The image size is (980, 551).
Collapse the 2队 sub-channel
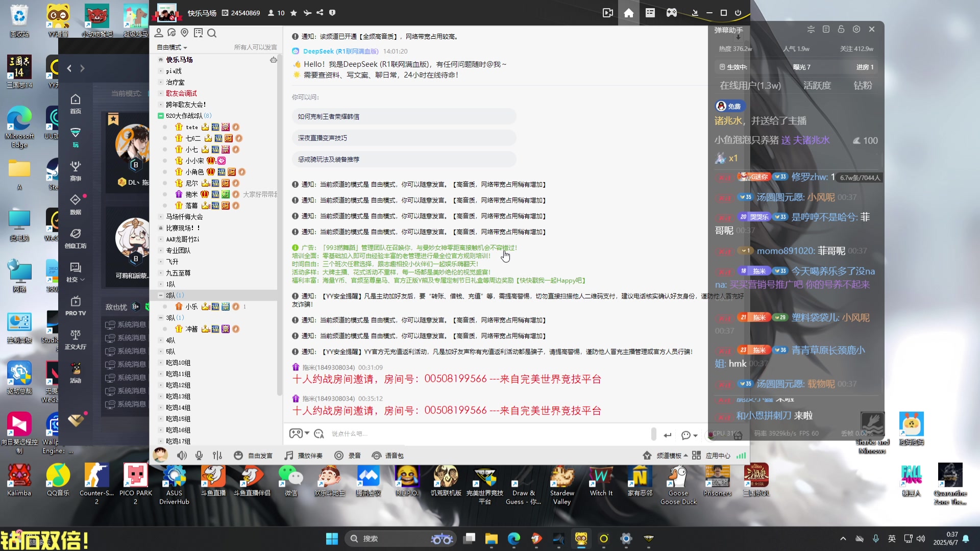(161, 295)
